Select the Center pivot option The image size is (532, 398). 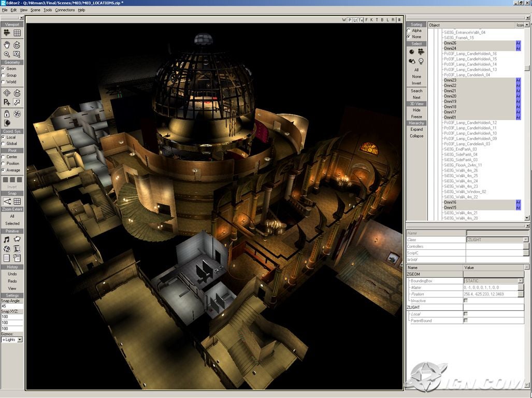(x=3, y=157)
